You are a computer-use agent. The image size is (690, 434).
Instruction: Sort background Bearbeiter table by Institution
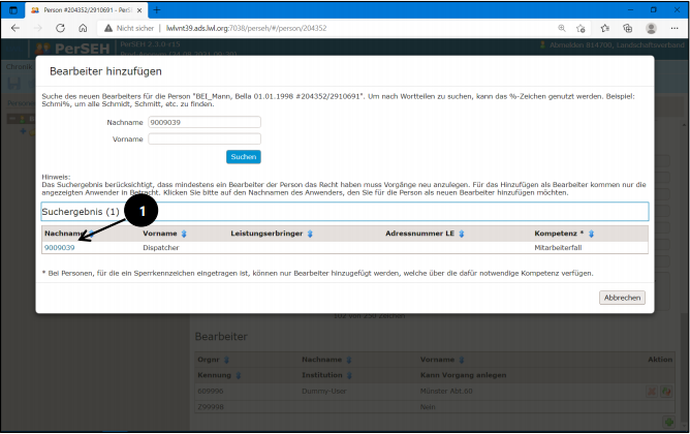pyautogui.click(x=349, y=375)
